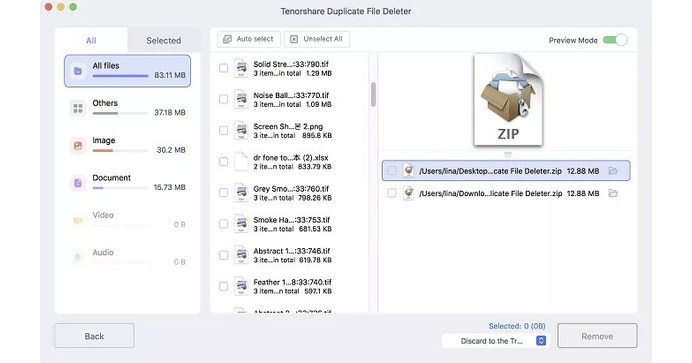692x363 pixels.
Task: Click the All files size progress bar
Action: tap(120, 76)
